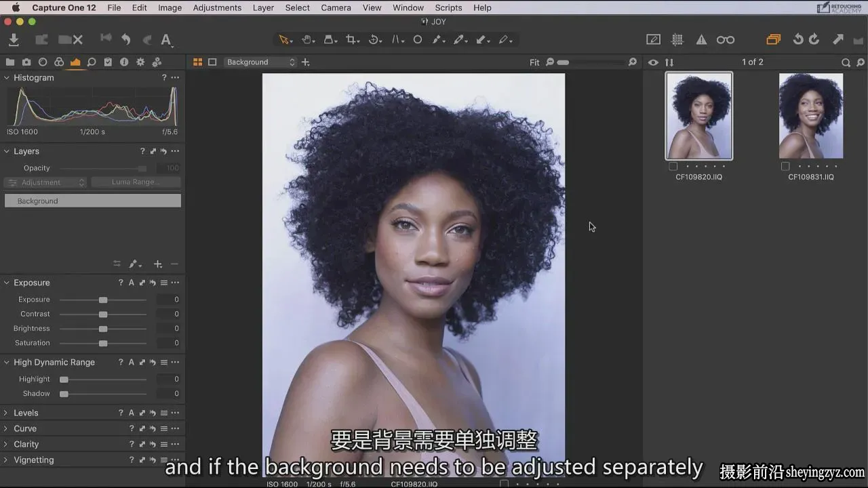Open the Adjustment layer type dropdown

(x=45, y=182)
